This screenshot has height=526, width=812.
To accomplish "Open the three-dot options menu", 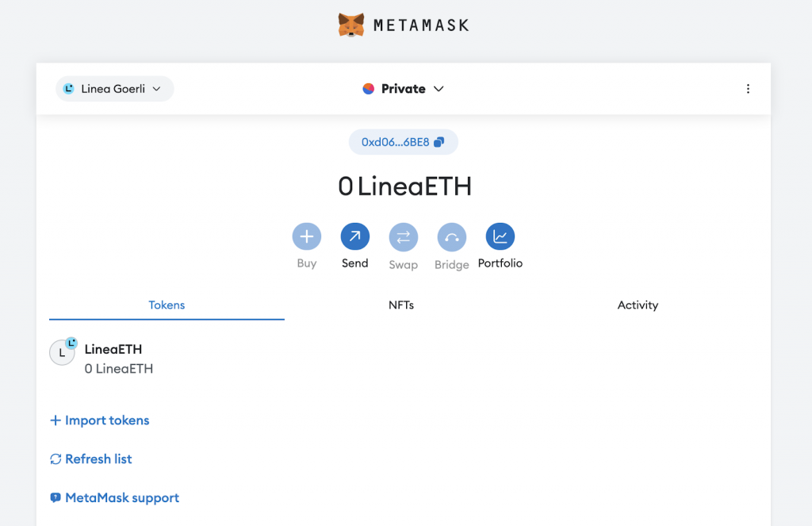I will click(x=748, y=88).
